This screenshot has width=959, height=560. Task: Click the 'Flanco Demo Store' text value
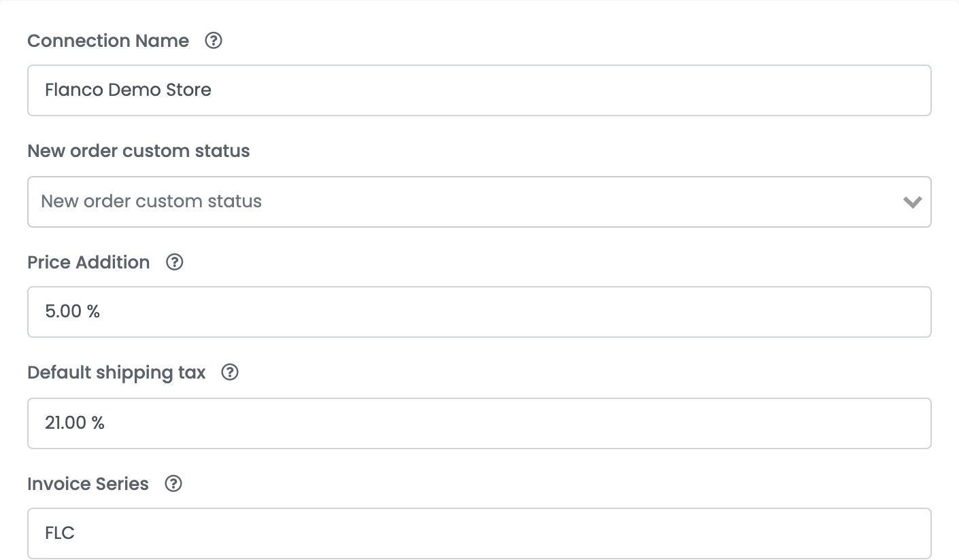click(128, 90)
